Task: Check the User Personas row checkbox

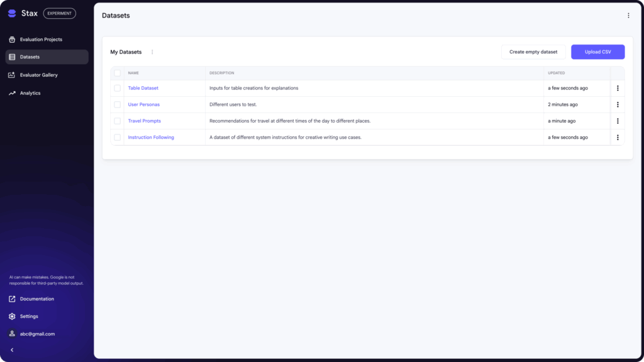Action: point(118,105)
